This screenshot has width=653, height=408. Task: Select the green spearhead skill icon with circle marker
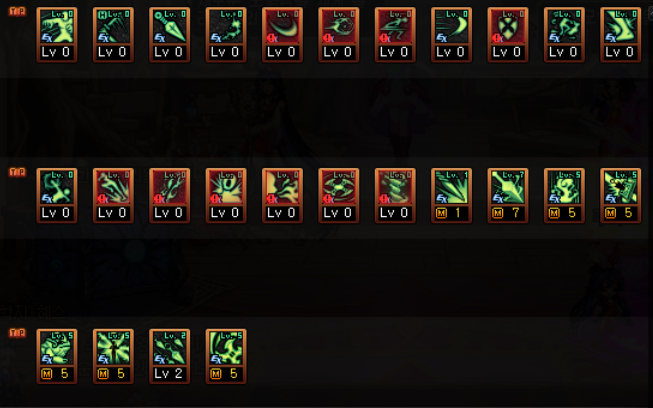coord(169,35)
